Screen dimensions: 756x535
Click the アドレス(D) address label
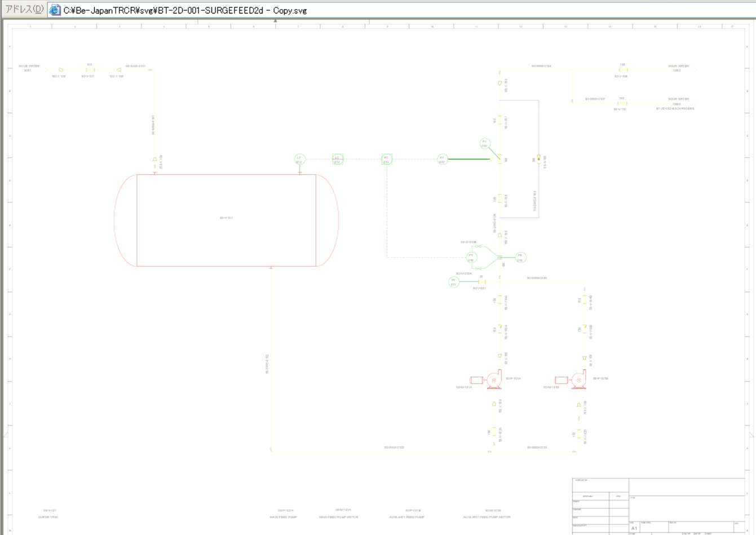click(x=24, y=9)
